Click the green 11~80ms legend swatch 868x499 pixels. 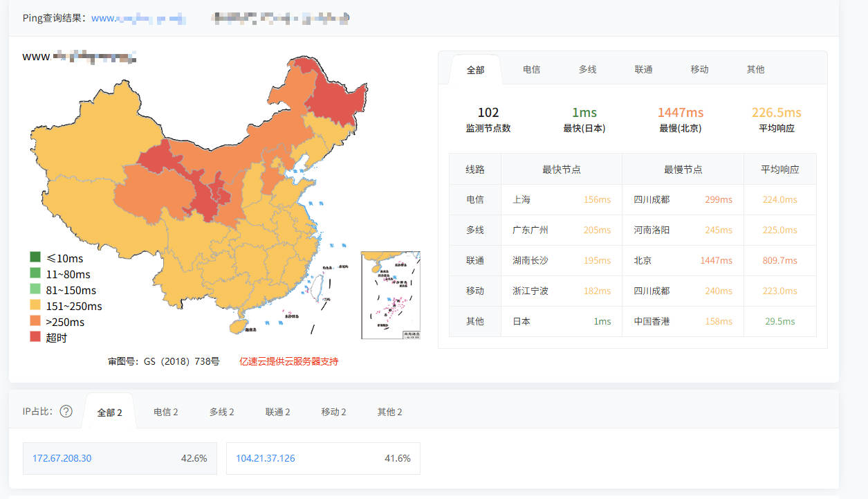(x=35, y=273)
